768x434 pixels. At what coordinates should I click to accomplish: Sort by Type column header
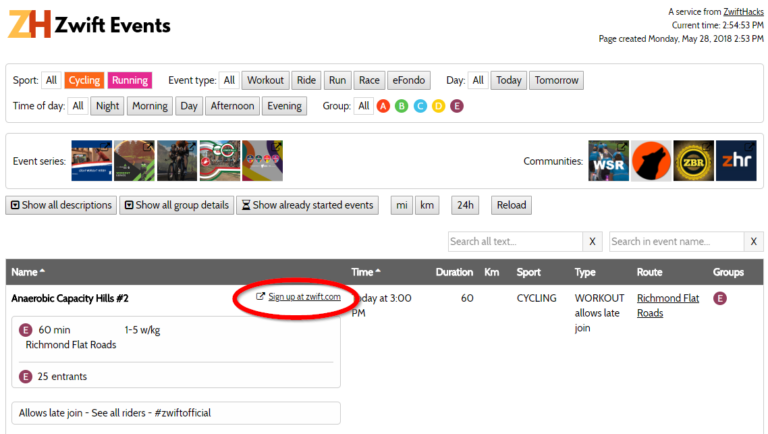coord(585,272)
